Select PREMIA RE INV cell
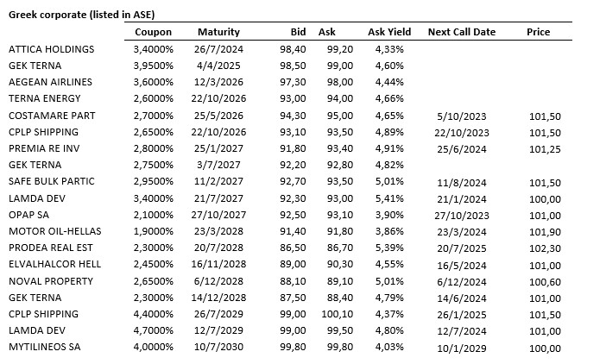This screenshot has height=364, width=606. point(44,148)
